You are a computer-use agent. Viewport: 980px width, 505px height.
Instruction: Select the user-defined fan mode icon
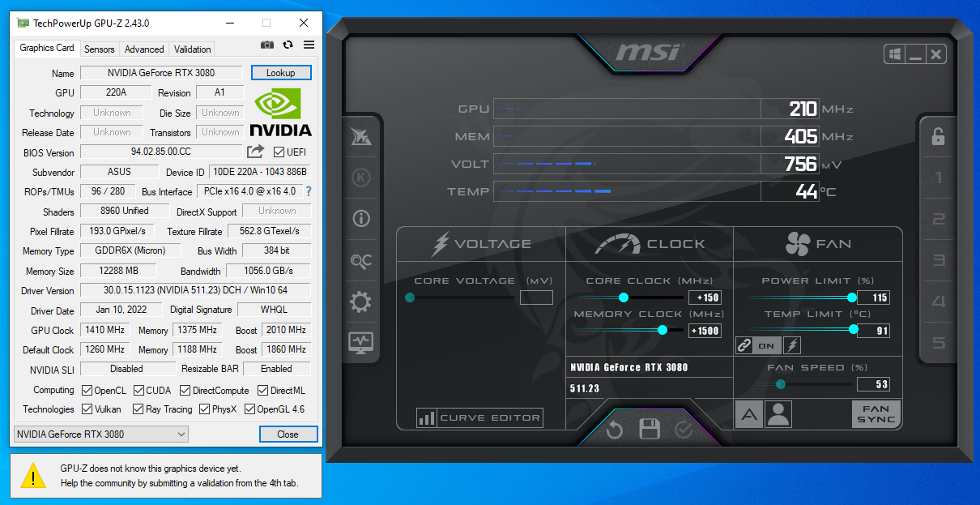tap(778, 414)
